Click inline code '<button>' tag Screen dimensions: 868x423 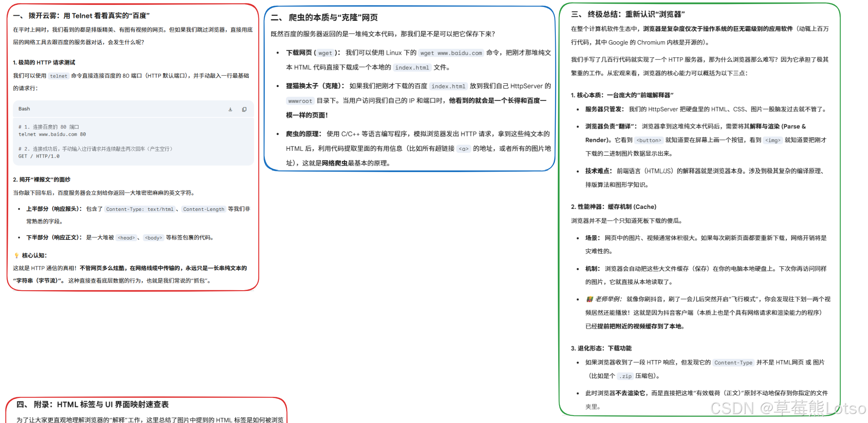tap(649, 140)
